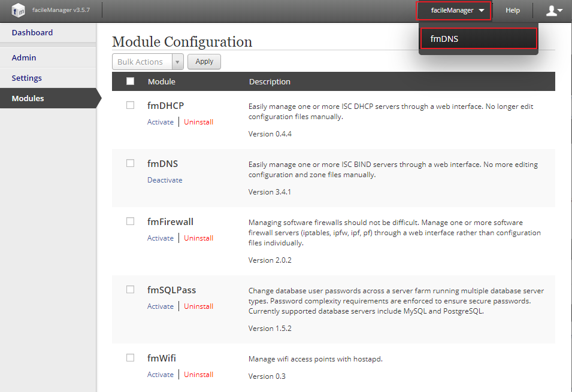This screenshot has height=392, width=572.
Task: Activate the fmFirewall module
Action: 160,238
